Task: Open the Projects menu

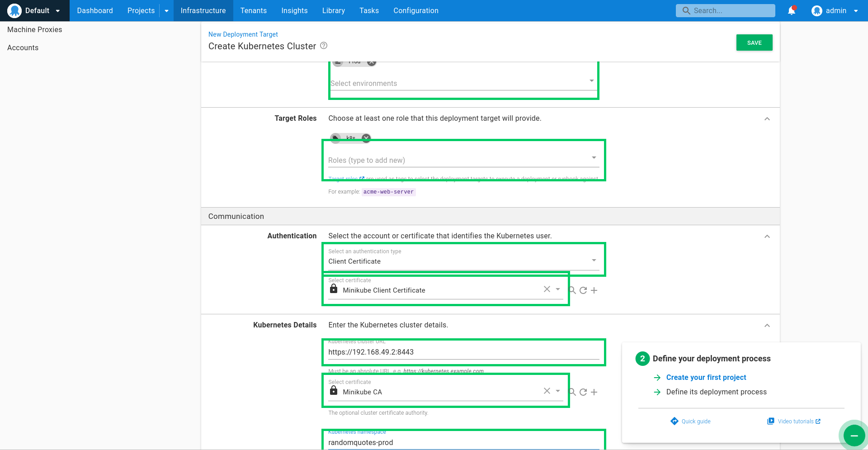Action: pos(141,10)
